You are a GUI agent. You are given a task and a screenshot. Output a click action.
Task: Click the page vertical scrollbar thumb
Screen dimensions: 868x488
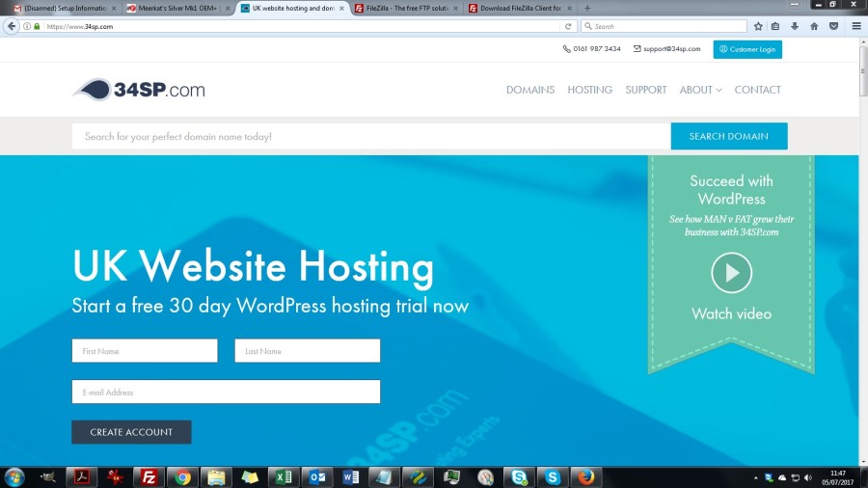863,70
